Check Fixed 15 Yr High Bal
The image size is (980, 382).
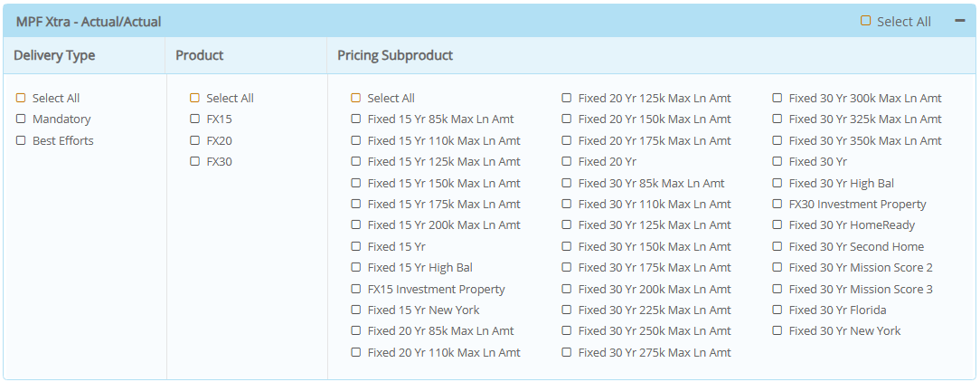point(356,267)
